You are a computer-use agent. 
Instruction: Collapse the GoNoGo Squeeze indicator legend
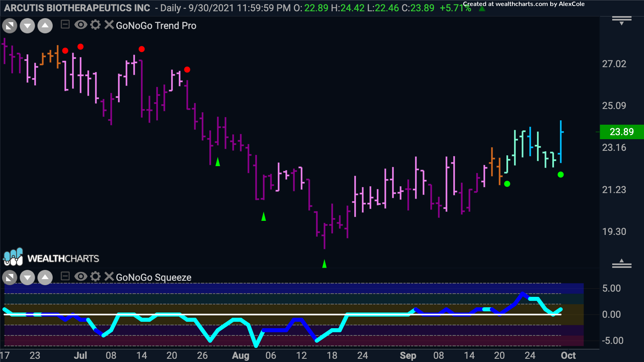65,276
